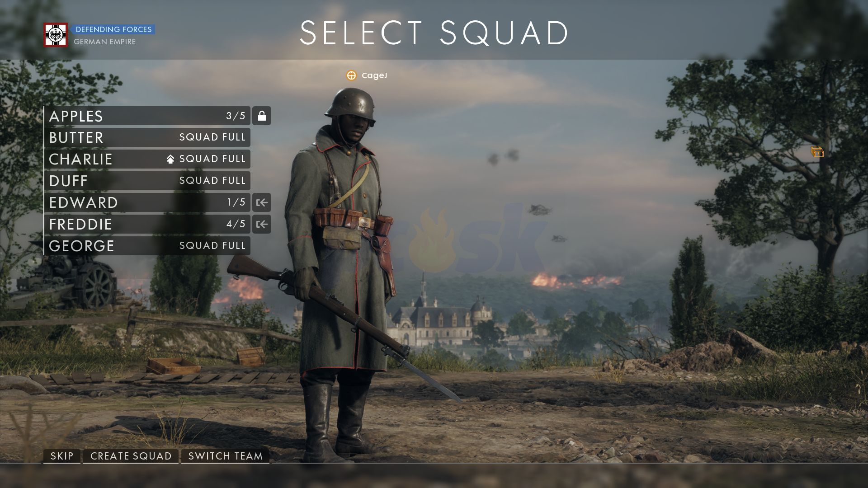Click the Create Squad button

[131, 456]
